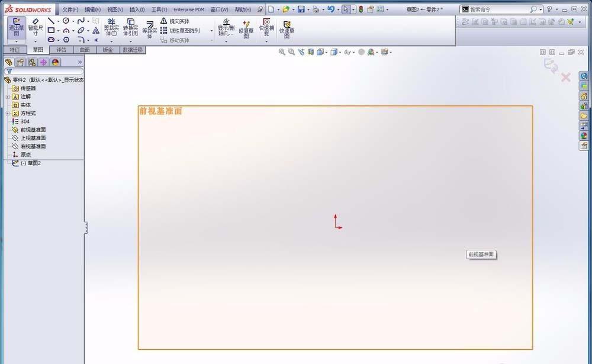Click Zoom to Fit in heads-up toolbar
592x364 pixels.
click(282, 51)
